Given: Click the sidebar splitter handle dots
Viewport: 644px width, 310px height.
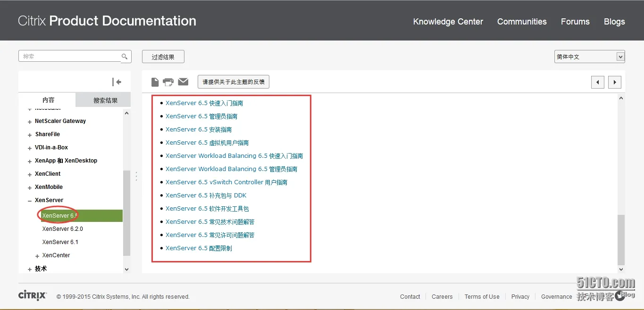Looking at the screenshot, I should click(x=136, y=176).
